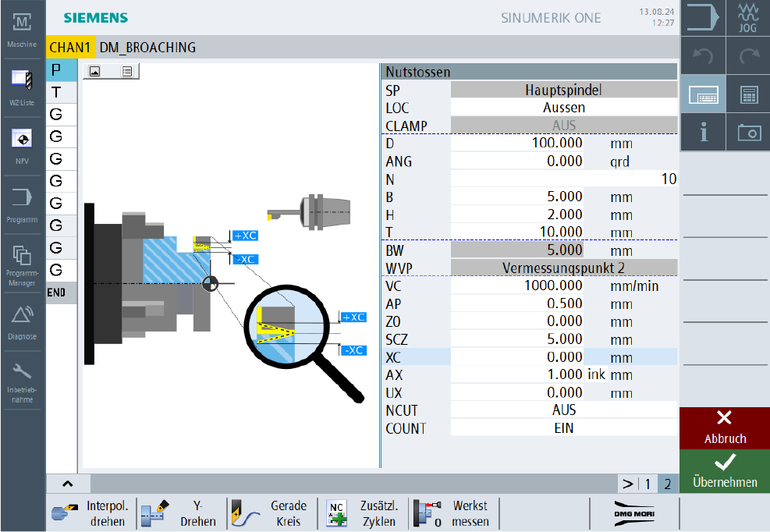Toggle NCUT value AUS
Screen dimensions: 770x532
(x=563, y=410)
